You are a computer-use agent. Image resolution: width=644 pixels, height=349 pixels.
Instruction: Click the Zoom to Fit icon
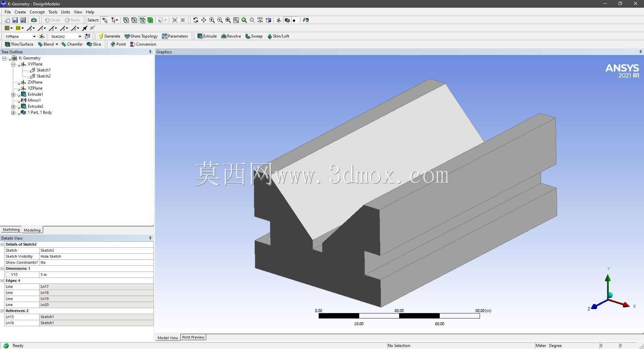(x=228, y=20)
